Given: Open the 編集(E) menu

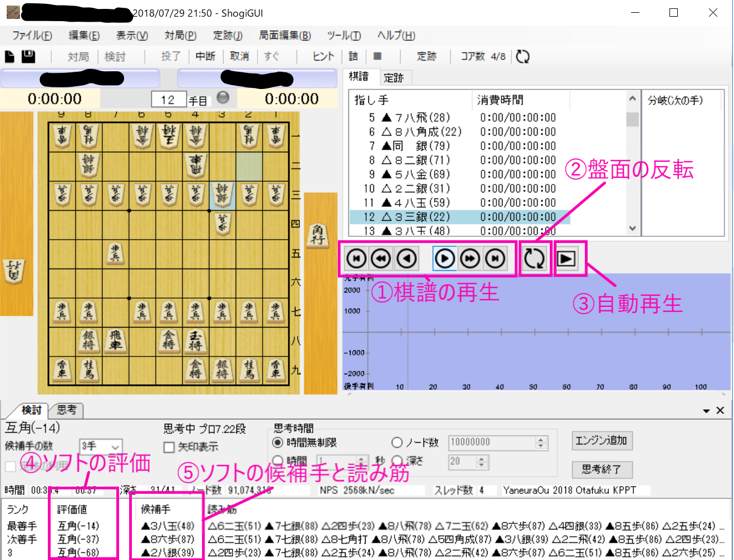Looking at the screenshot, I should [x=84, y=36].
